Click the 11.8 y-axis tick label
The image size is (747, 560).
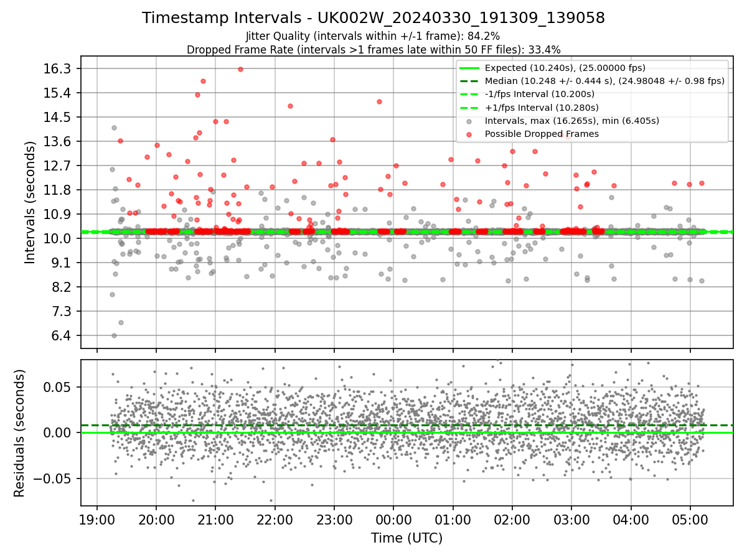pyautogui.click(x=58, y=190)
